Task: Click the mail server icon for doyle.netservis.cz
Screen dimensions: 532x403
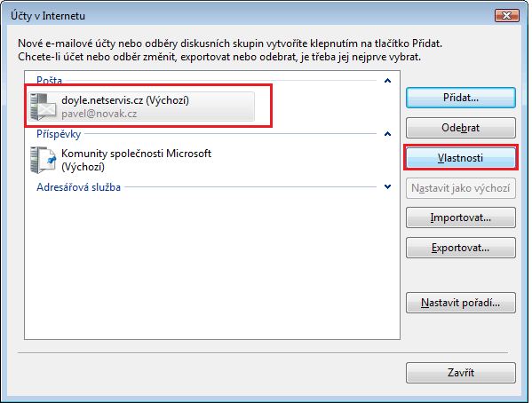Action: pos(44,107)
